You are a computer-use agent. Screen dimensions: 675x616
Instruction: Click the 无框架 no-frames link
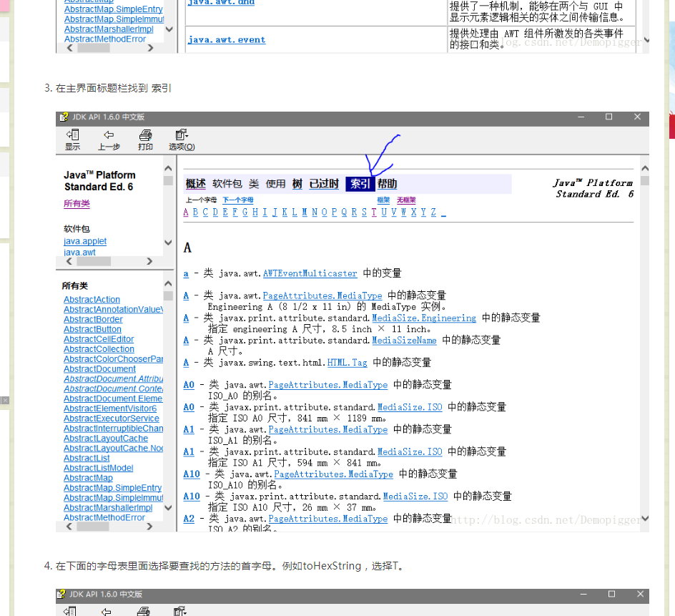pyautogui.click(x=406, y=200)
